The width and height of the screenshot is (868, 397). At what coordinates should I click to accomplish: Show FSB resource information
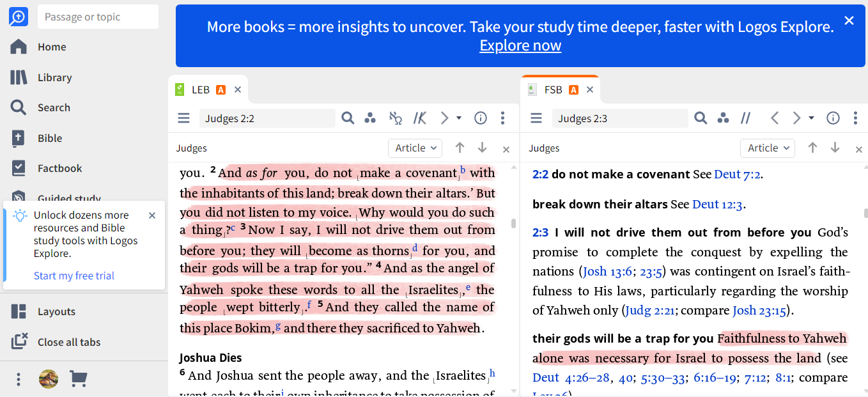coord(833,118)
